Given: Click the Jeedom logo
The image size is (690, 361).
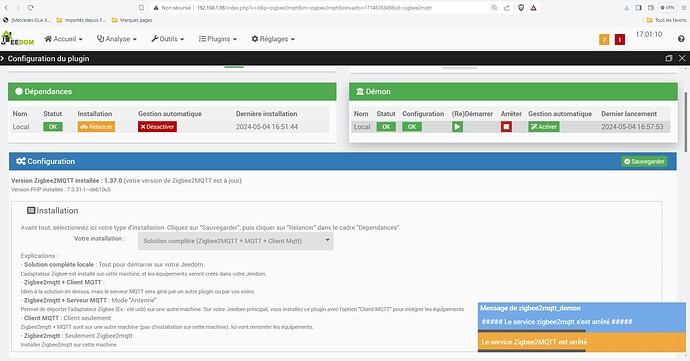Looking at the screenshot, I should pos(18,38).
